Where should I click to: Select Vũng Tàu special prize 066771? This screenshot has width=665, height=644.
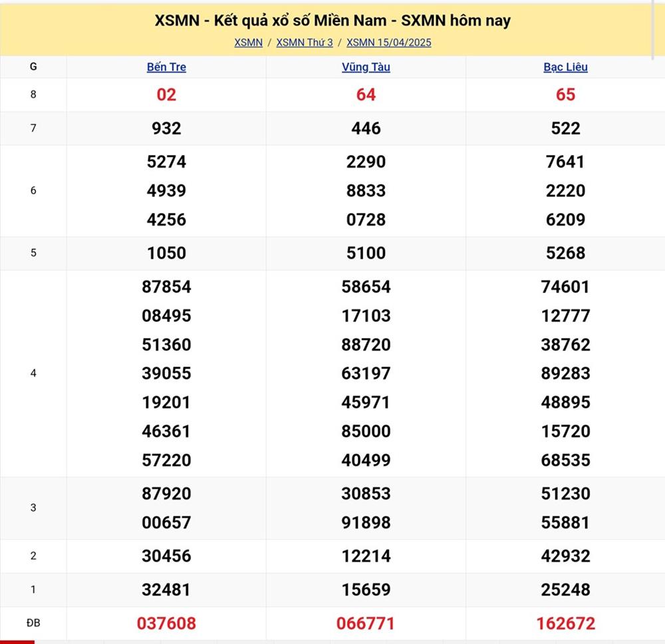pyautogui.click(x=366, y=623)
